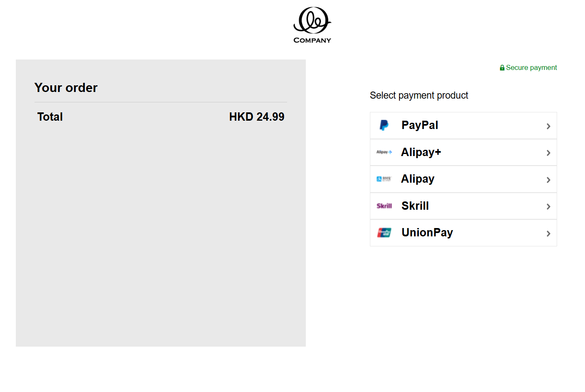Pay with UnionPay option
The width and height of the screenshot is (585, 392).
(464, 233)
